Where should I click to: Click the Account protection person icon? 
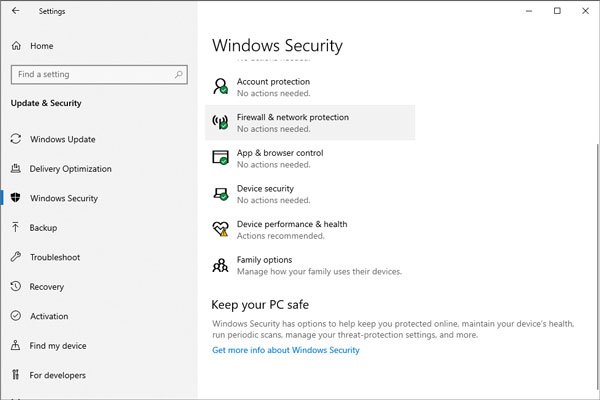[x=220, y=87]
